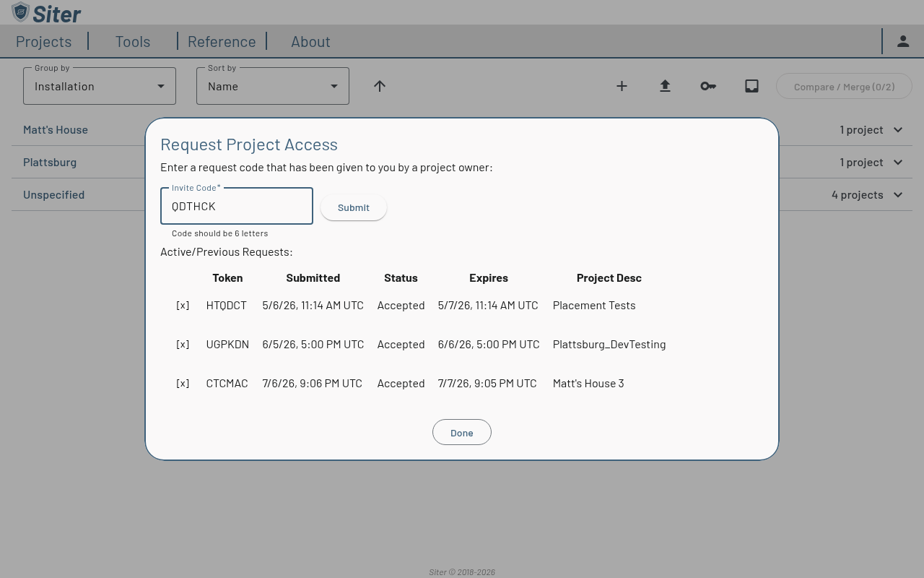Click the Request Project Access dialog title
Image resolution: width=924 pixels, height=578 pixels.
coord(249,144)
